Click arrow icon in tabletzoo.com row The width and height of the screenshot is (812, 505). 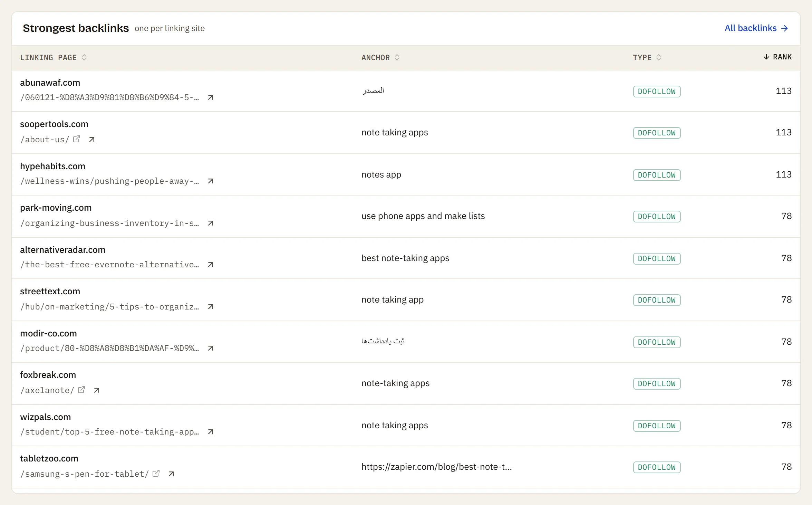point(171,474)
